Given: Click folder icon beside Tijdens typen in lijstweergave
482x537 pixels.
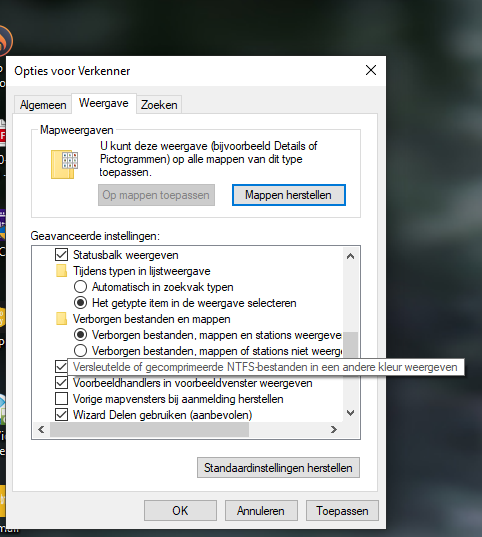Looking at the screenshot, I should (x=61, y=271).
